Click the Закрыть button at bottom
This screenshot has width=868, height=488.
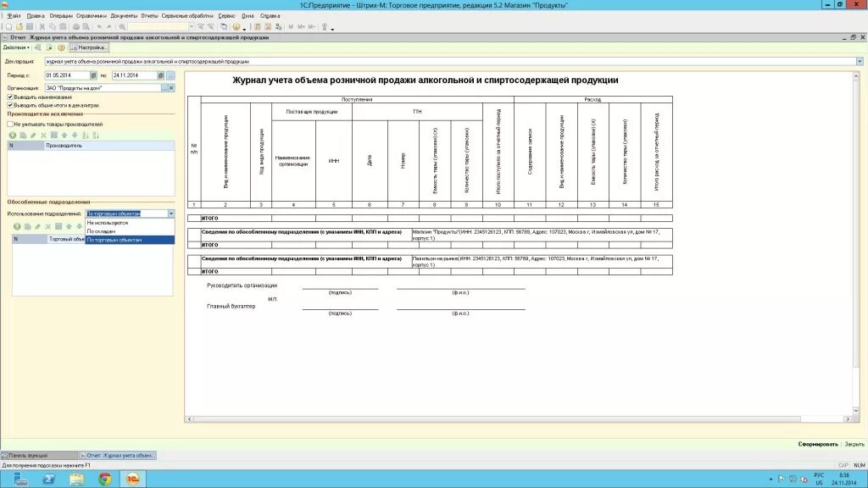(x=854, y=444)
